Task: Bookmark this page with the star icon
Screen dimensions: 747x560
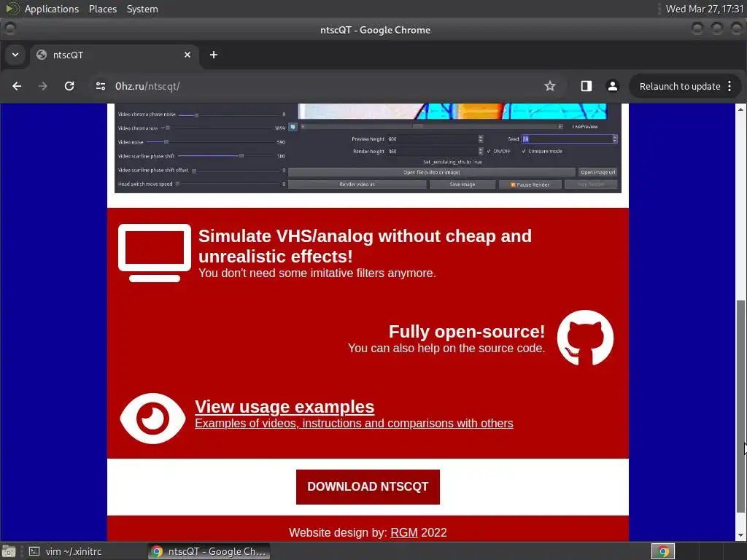Action: click(x=550, y=86)
